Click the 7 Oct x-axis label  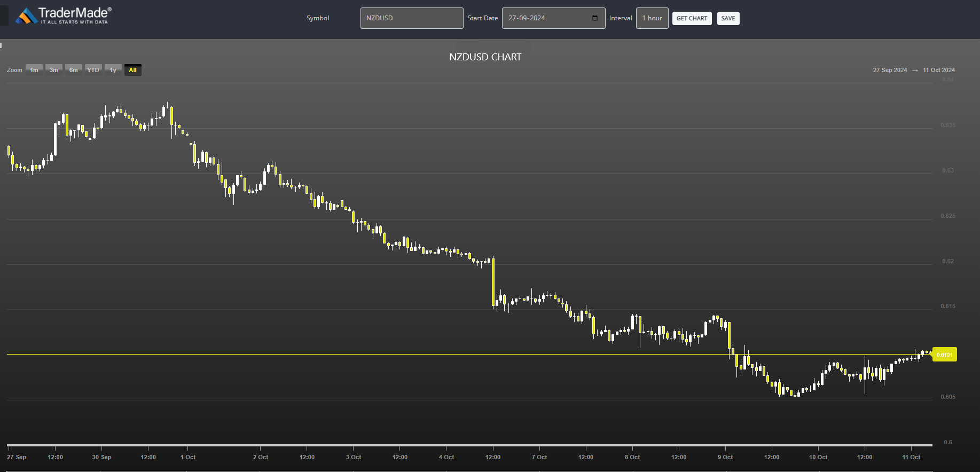(x=539, y=457)
